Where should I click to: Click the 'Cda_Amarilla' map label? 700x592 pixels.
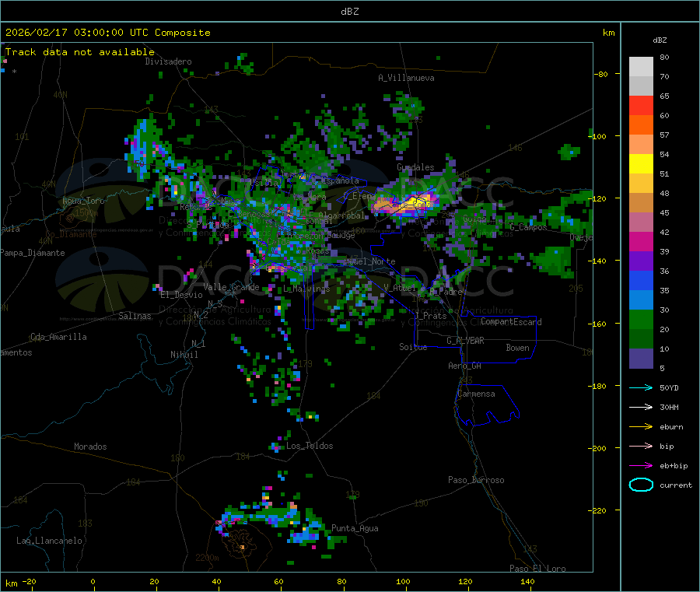click(x=58, y=337)
